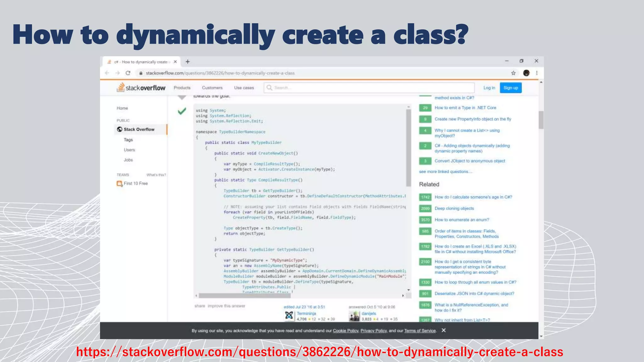Open Deep cloning objects question
The image size is (644, 362).
pyautogui.click(x=454, y=208)
